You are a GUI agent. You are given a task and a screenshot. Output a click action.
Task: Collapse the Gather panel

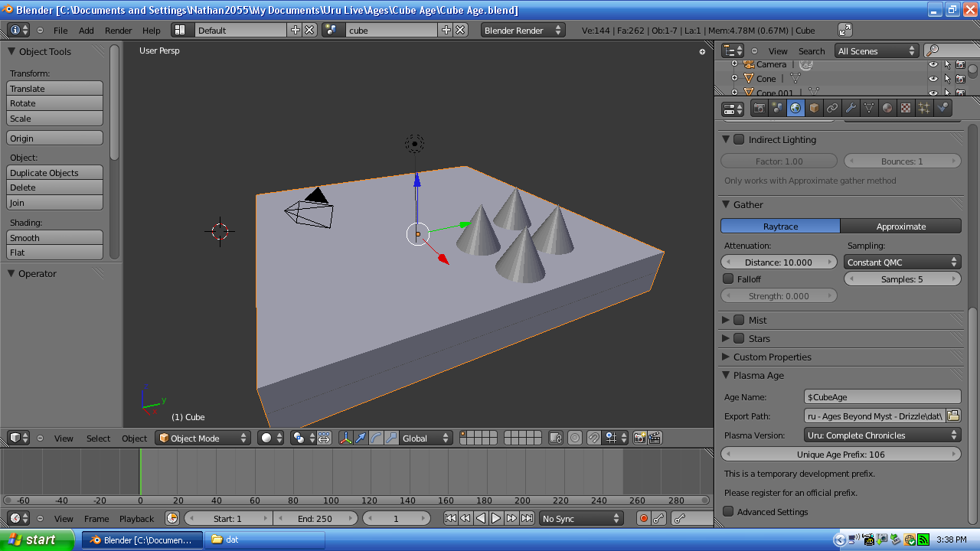726,204
